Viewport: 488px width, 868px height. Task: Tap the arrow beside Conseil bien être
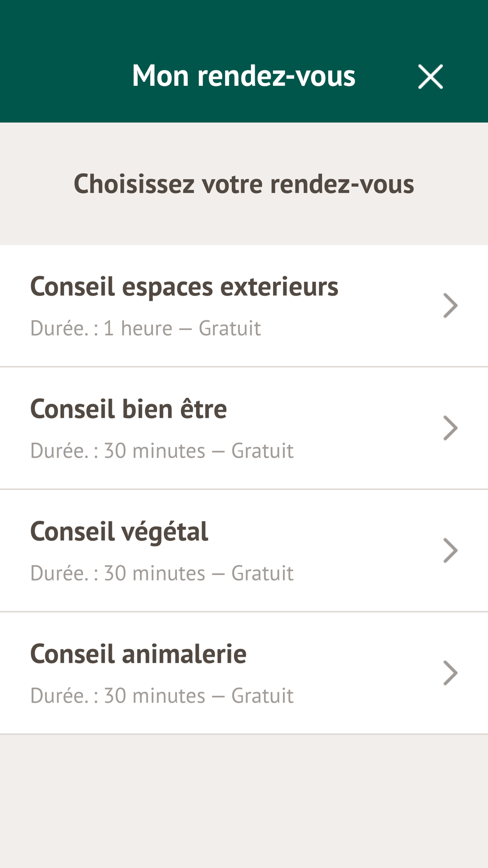[x=450, y=428]
